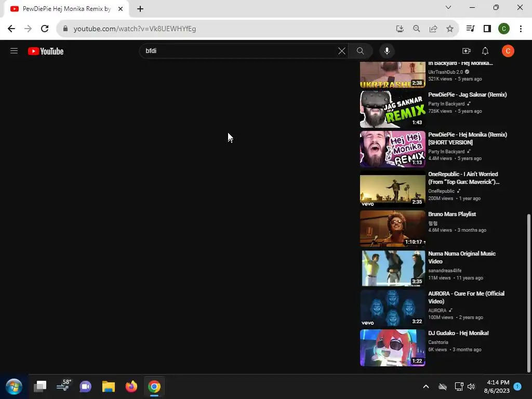Go back with the browser arrow

coord(11,29)
